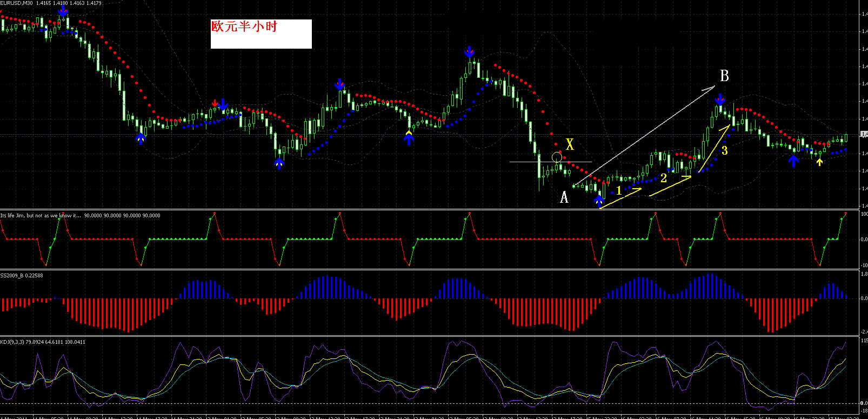868x419 pixels.
Task: Click the blue up arrow right of label A
Action: pos(599,201)
